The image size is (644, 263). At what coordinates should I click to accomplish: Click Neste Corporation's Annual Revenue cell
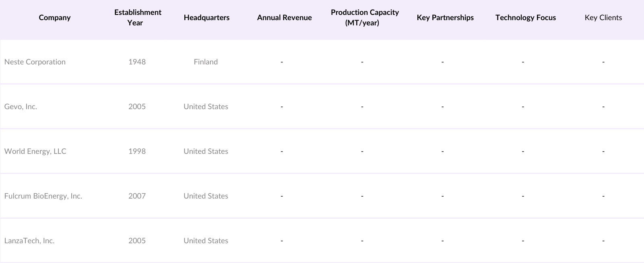click(x=282, y=62)
